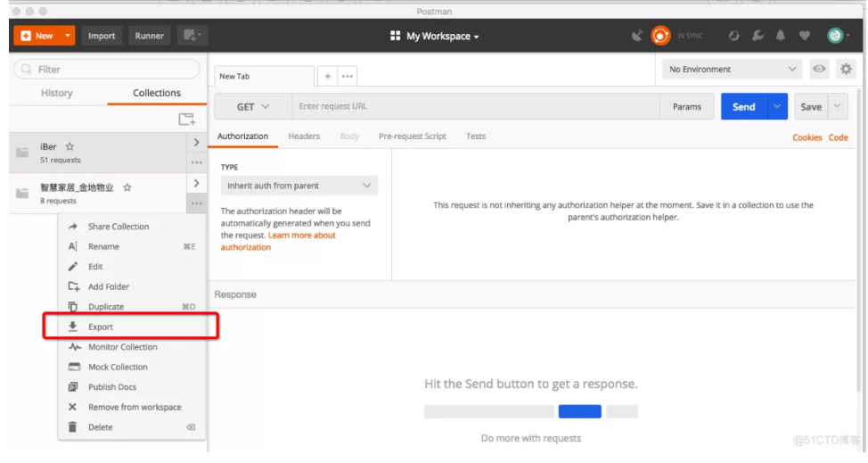Click the heart icon in header
This screenshot has width=868, height=463.
[805, 36]
